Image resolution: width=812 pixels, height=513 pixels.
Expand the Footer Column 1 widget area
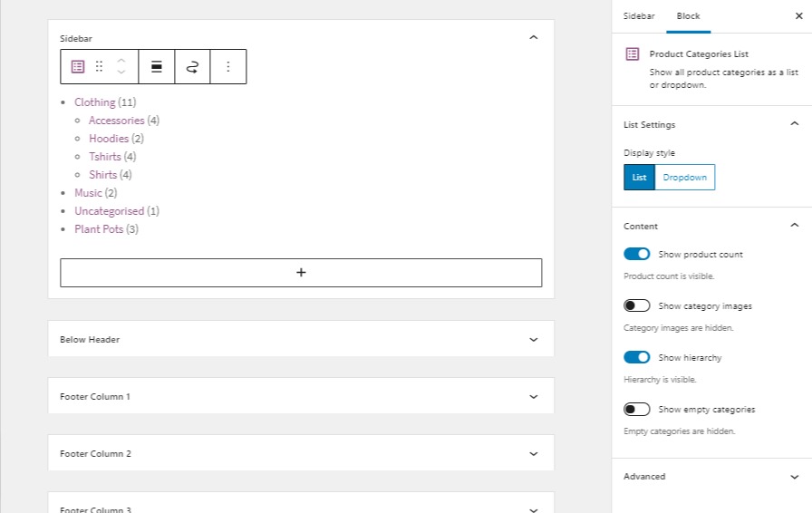[533, 397]
